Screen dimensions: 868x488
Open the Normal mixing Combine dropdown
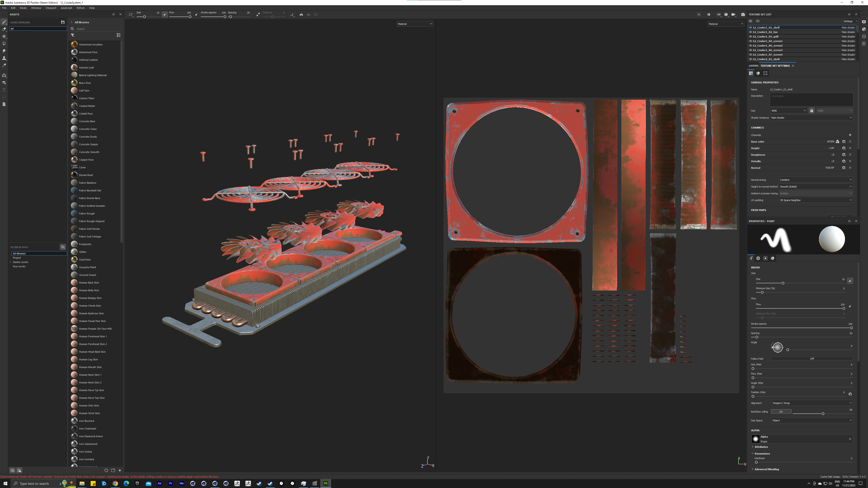tap(815, 180)
